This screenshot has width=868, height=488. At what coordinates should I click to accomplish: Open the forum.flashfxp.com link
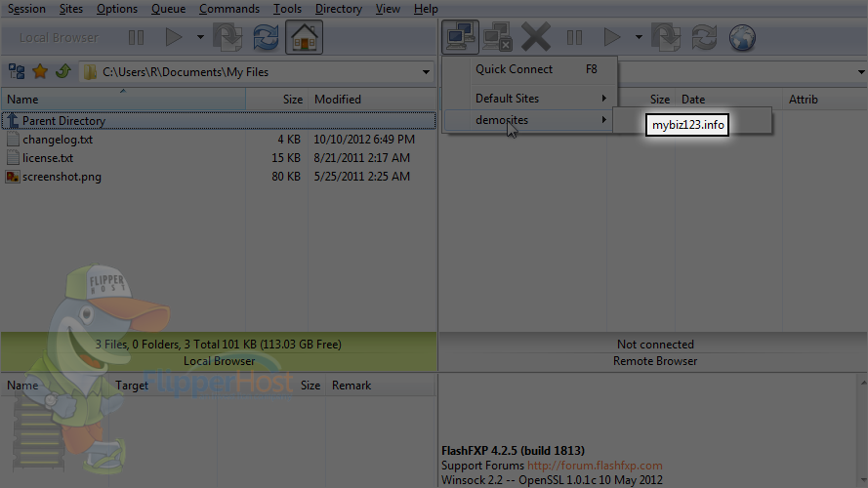[x=595, y=466]
